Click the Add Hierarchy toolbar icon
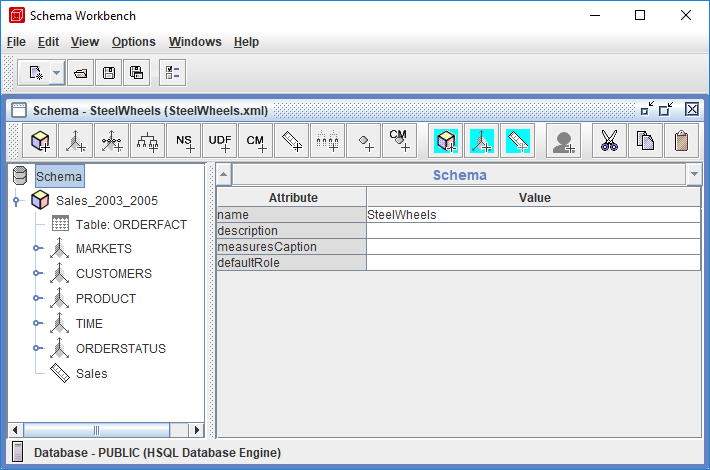The width and height of the screenshot is (710, 470). 148,142
